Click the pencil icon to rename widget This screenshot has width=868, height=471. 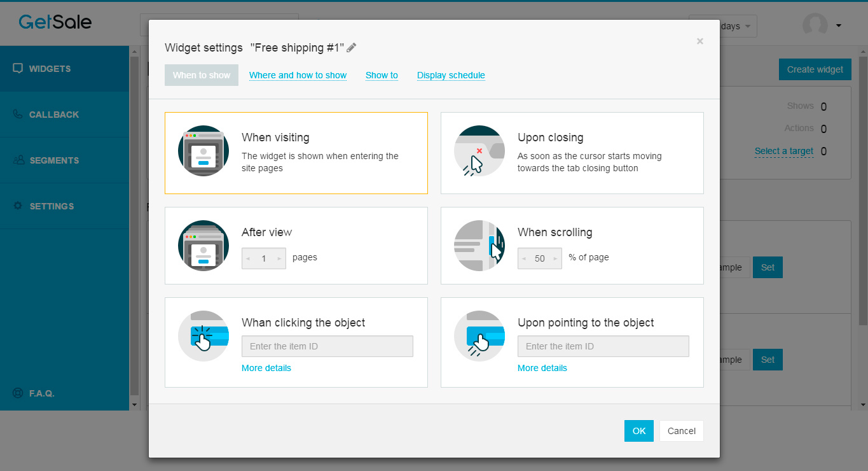[x=352, y=48]
